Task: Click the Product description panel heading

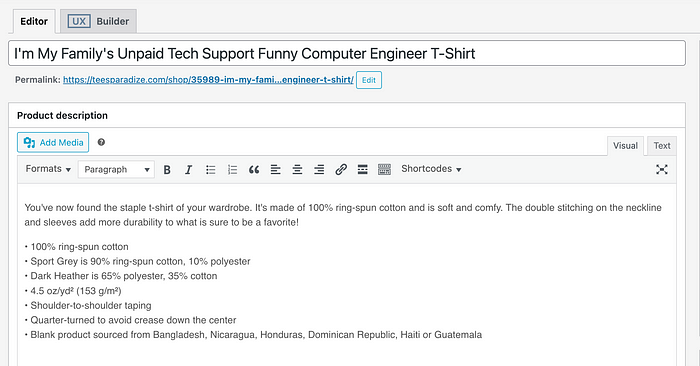Action: point(62,116)
